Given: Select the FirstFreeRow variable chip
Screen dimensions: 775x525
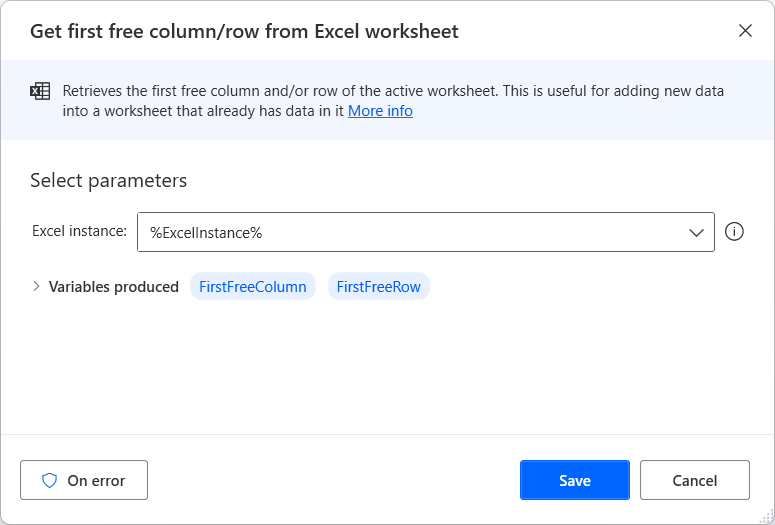Looking at the screenshot, I should click(x=378, y=287).
